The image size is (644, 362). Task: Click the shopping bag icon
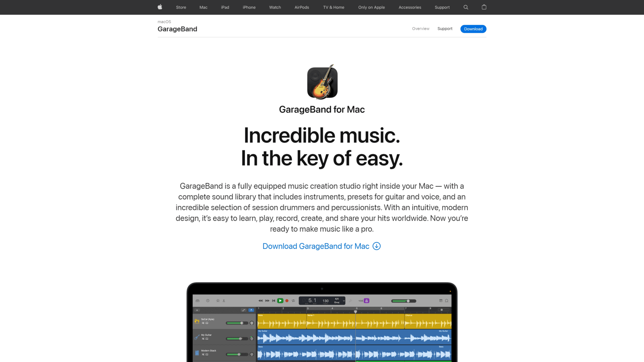pyautogui.click(x=484, y=7)
